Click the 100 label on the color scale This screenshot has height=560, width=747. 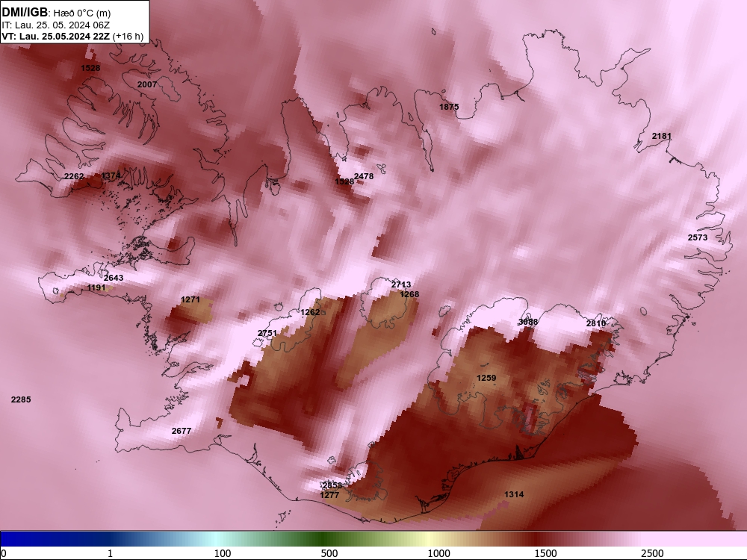coord(223,553)
